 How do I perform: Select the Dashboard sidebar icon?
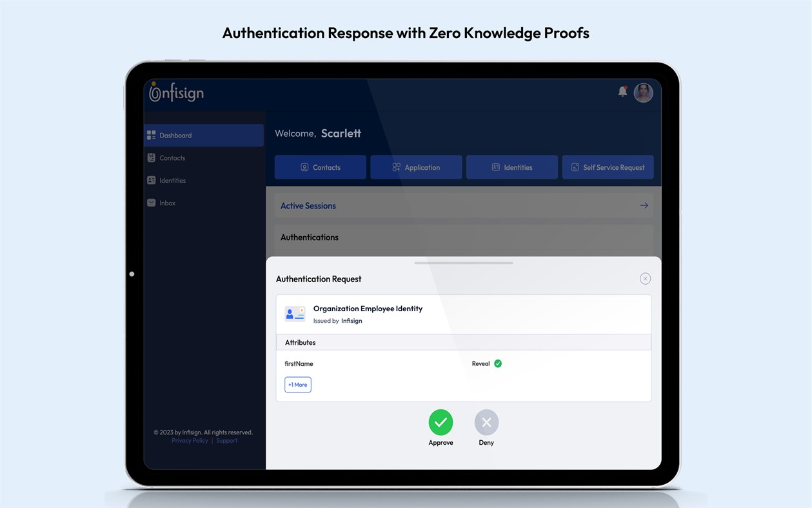pyautogui.click(x=150, y=135)
